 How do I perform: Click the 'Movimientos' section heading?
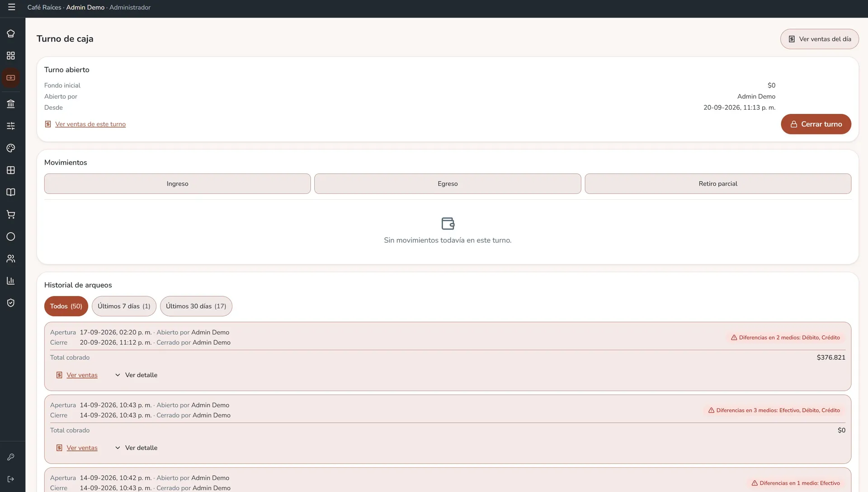(66, 163)
